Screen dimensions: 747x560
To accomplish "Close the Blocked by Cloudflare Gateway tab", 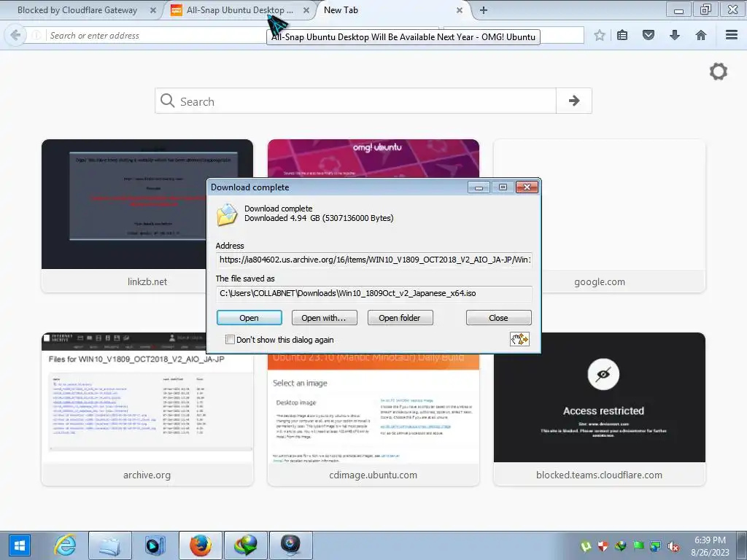I will pos(153,10).
